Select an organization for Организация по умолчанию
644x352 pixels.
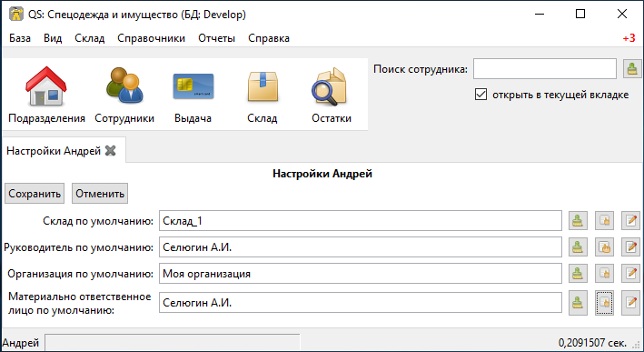605,274
